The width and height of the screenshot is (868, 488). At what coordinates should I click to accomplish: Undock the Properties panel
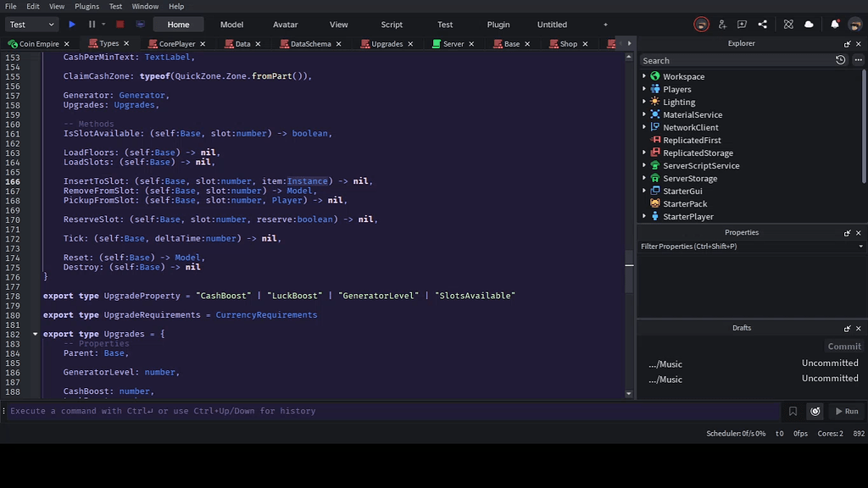[847, 233]
